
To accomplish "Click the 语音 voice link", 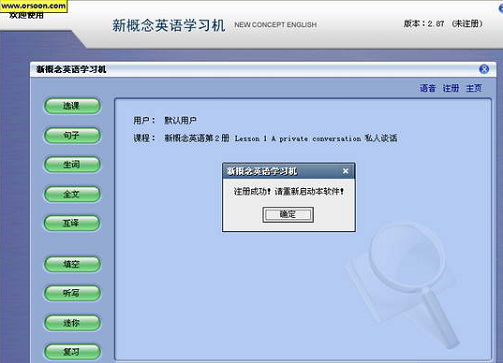I will point(428,88).
